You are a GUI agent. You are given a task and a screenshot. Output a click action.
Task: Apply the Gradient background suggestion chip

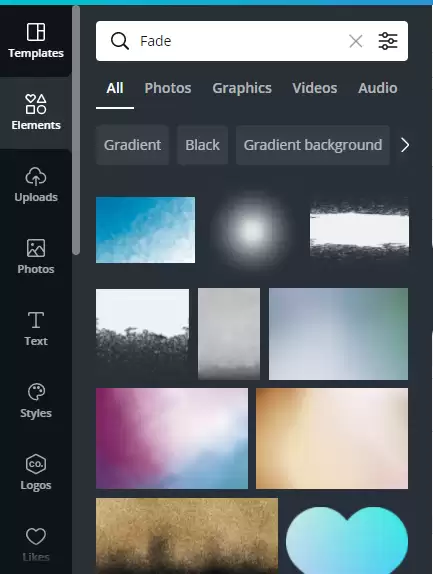click(313, 145)
